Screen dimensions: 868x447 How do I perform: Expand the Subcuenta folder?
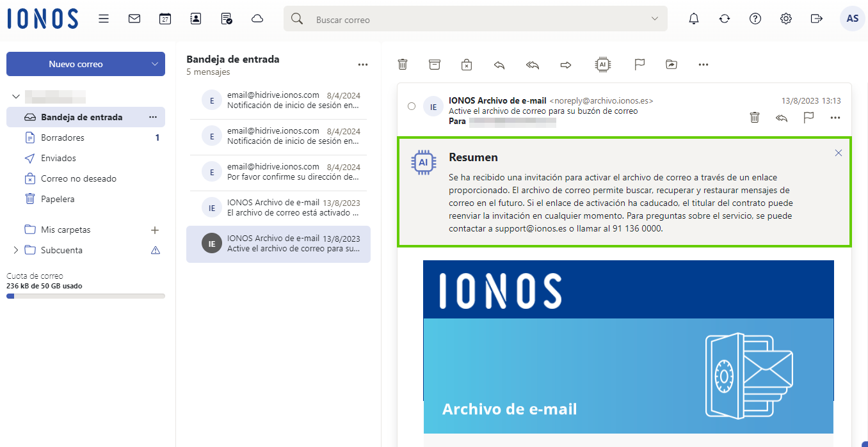point(16,250)
